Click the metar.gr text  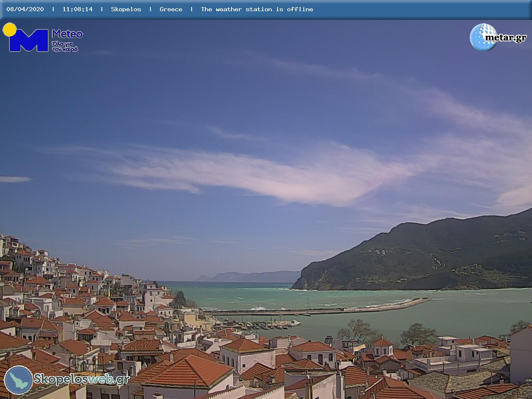(x=506, y=38)
